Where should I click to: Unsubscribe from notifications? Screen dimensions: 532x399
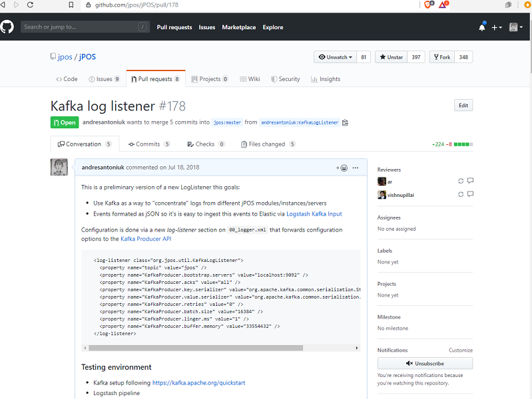[425, 363]
